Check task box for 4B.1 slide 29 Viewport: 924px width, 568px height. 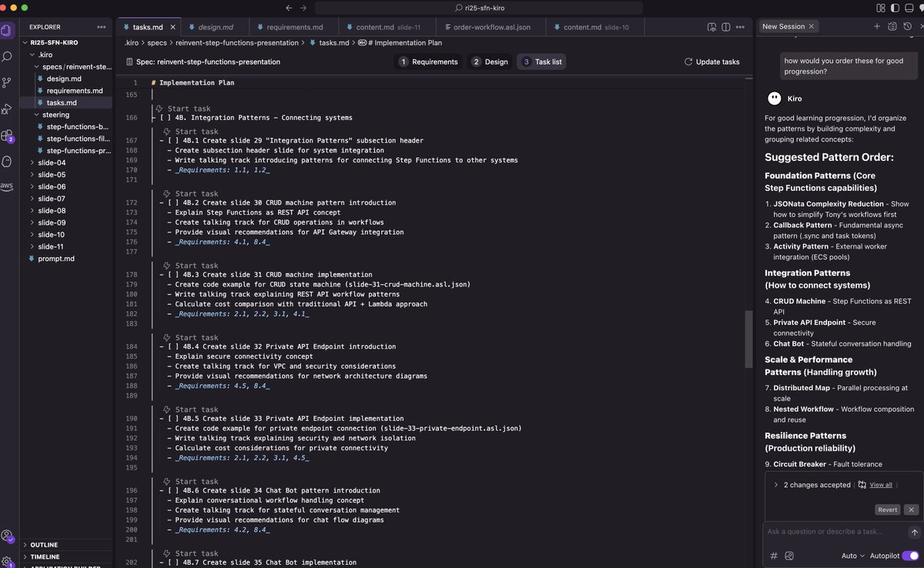point(174,141)
